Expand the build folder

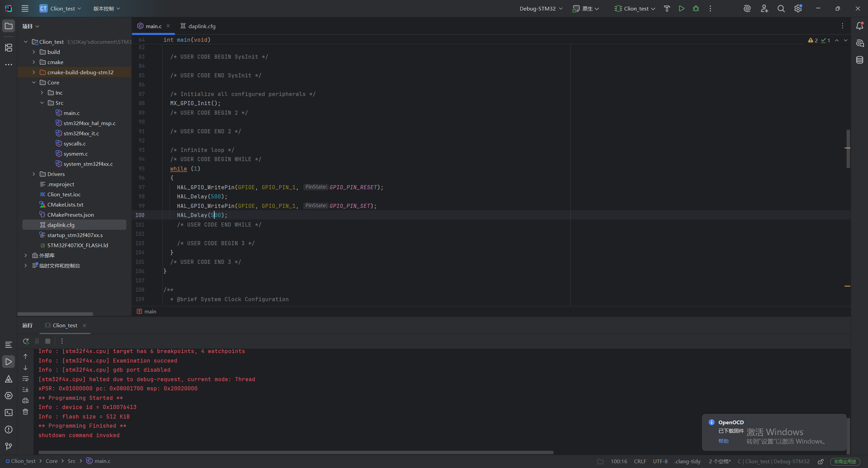(34, 52)
